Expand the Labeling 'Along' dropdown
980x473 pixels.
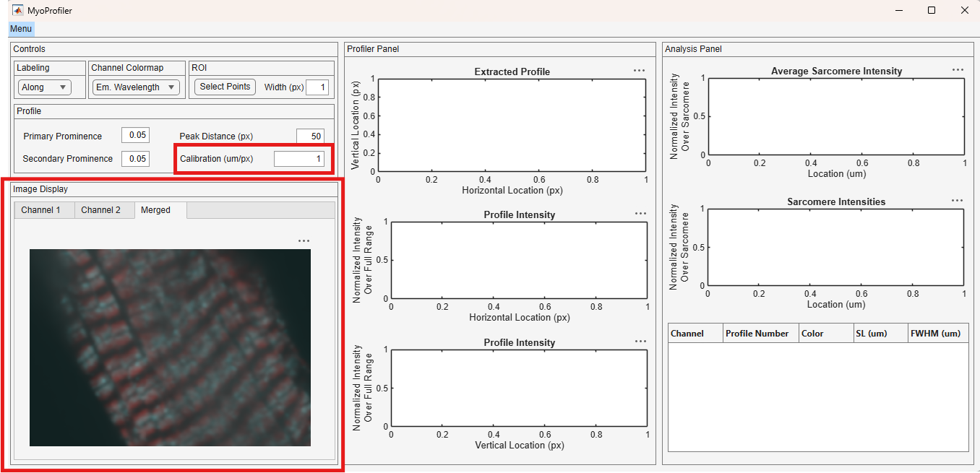pos(44,87)
